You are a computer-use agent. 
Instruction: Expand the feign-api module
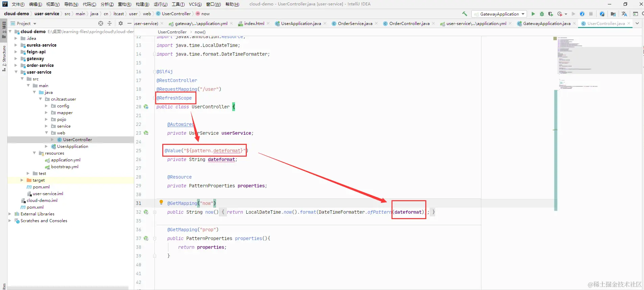(16, 52)
